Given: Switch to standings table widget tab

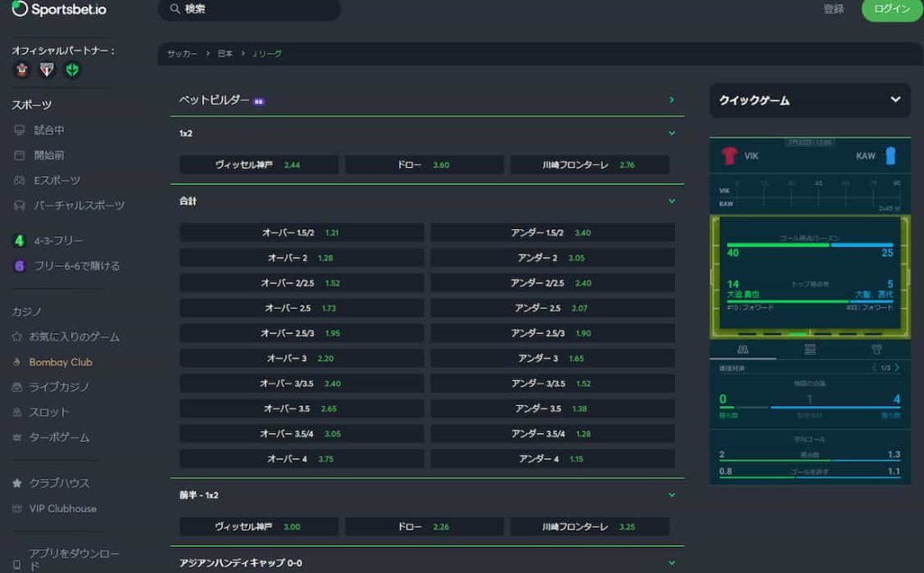Looking at the screenshot, I should click(810, 349).
